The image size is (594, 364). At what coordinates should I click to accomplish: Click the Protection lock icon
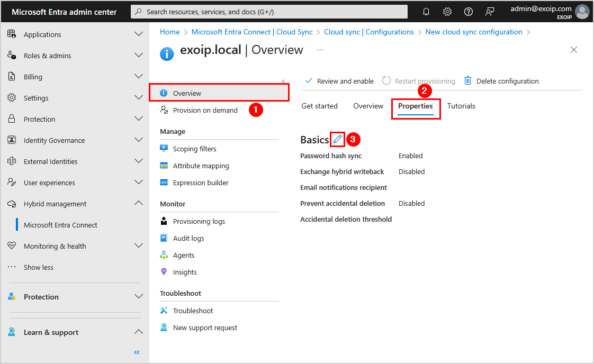[x=12, y=119]
